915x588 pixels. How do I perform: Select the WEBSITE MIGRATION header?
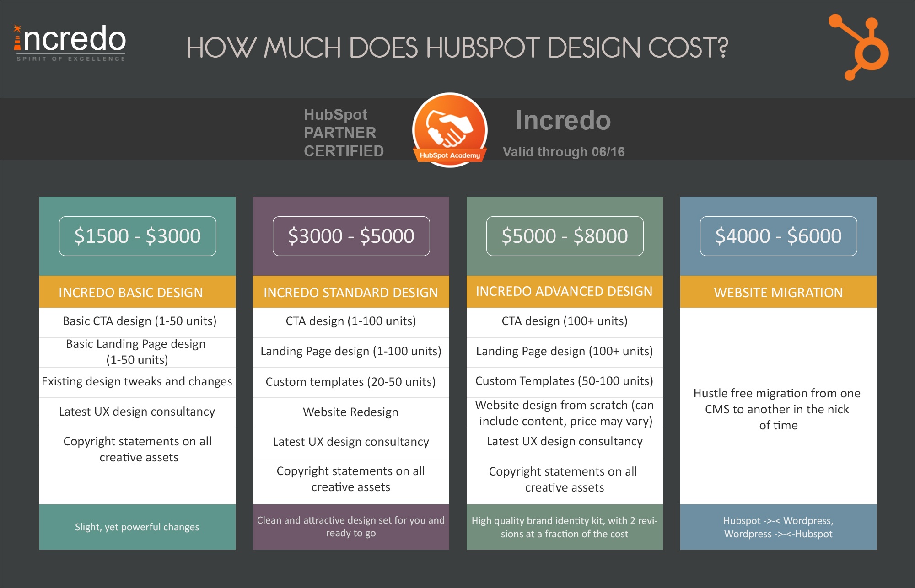(x=778, y=292)
